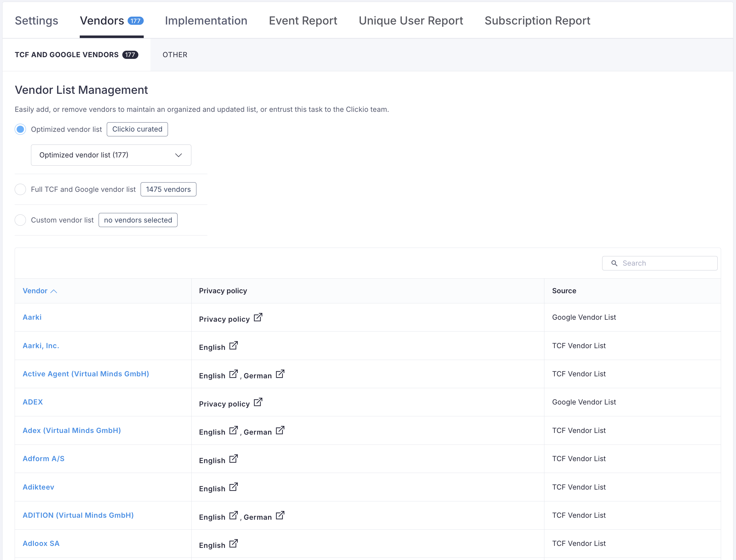This screenshot has height=560, width=736.
Task: Open Adloox SA English policy external icon
Action: 233,543
